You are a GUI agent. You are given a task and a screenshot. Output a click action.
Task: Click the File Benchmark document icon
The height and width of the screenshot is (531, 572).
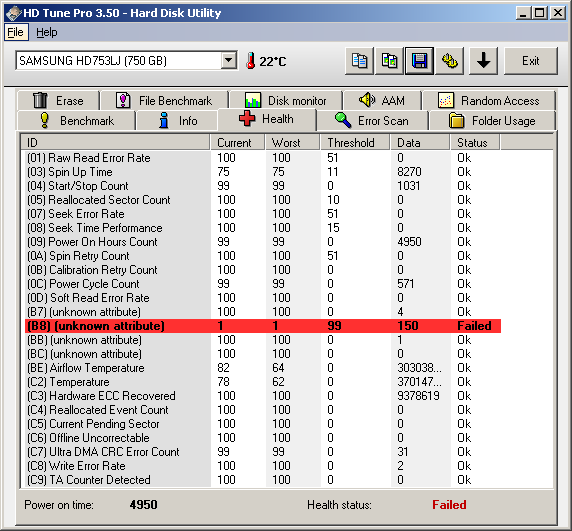coord(123,100)
